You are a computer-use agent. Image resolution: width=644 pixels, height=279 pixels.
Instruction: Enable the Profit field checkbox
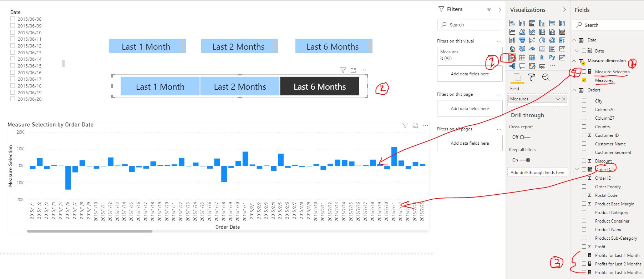(584, 246)
